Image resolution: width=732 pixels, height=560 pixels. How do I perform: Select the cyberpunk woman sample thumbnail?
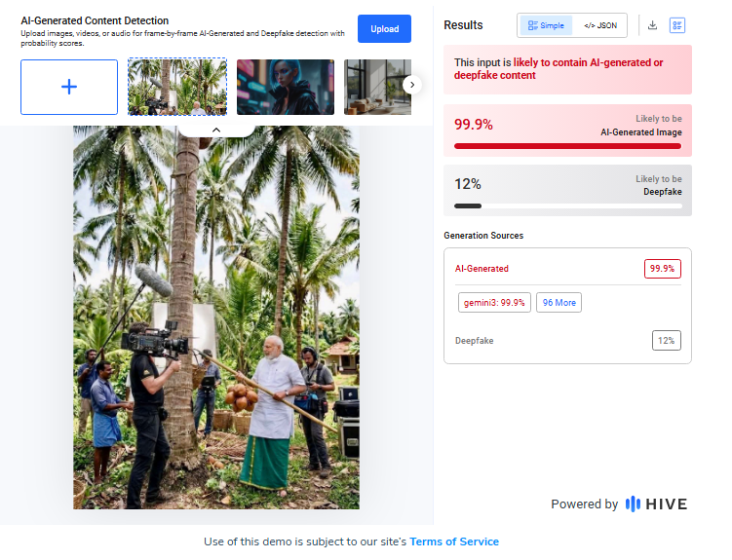285,87
